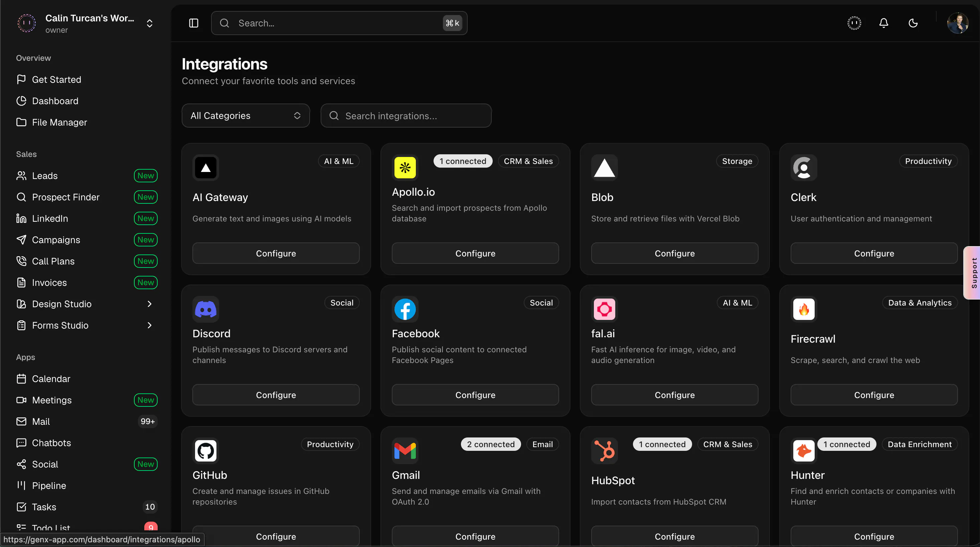This screenshot has width=980, height=547.
Task: Click the Hunter 1 connected badge
Action: point(846,444)
